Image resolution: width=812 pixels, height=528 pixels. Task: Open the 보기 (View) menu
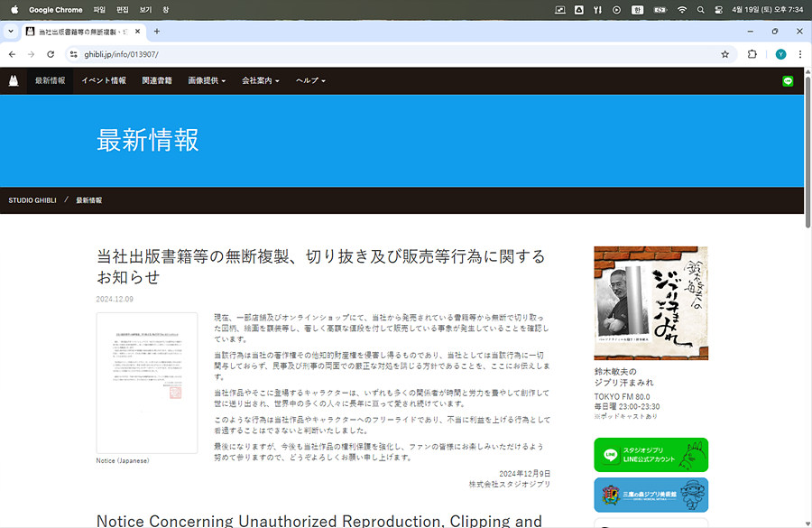click(145, 10)
